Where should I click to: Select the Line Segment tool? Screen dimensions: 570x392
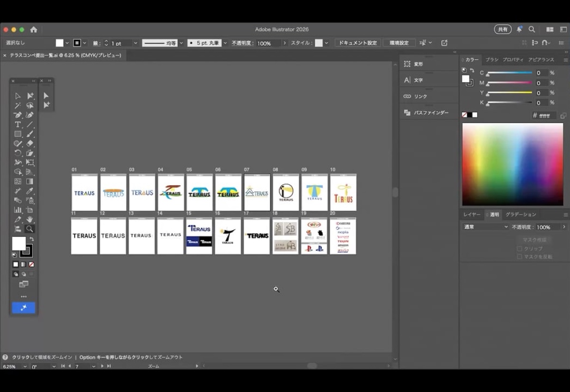click(x=30, y=124)
